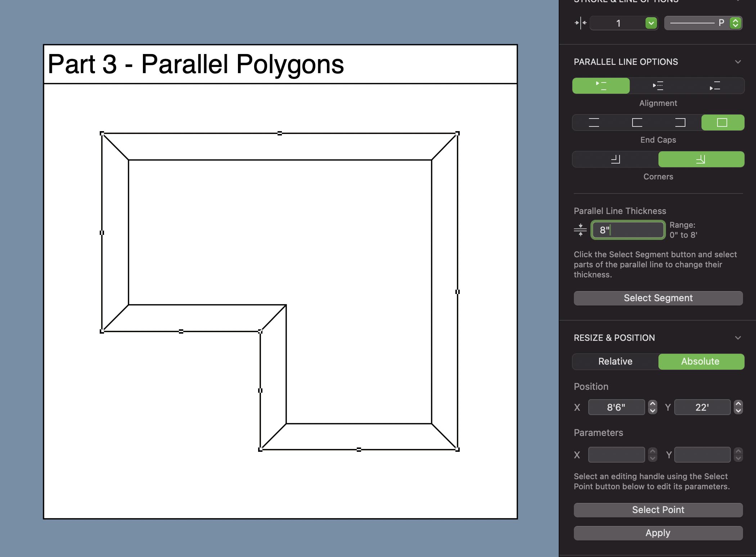Collapse the Resize & Position section
This screenshot has width=756, height=557.
pyautogui.click(x=738, y=338)
